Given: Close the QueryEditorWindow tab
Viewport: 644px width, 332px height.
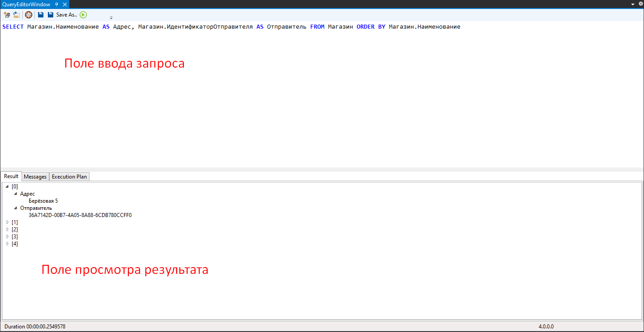Looking at the screenshot, I should pos(64,4).
